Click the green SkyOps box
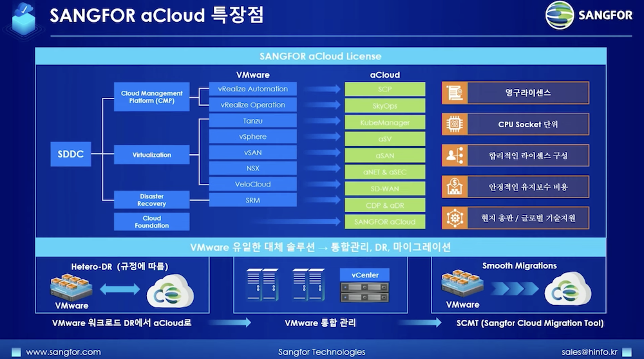The image size is (644, 359). pos(385,106)
